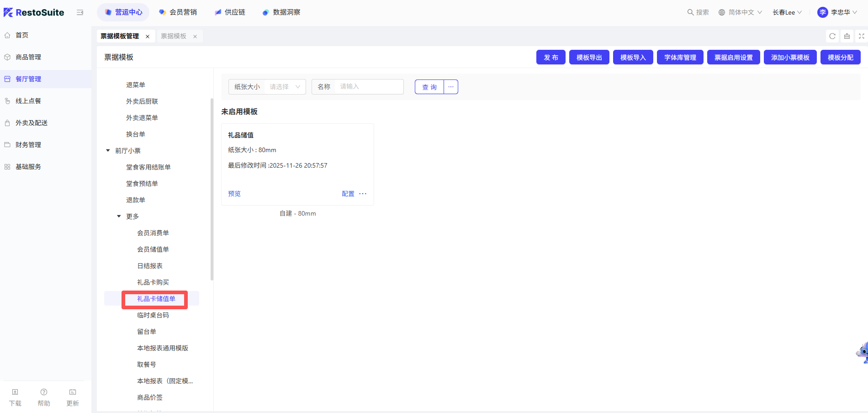The image size is (868, 413).
Task: Collapse the sidebar menu toggle icon
Action: [80, 12]
